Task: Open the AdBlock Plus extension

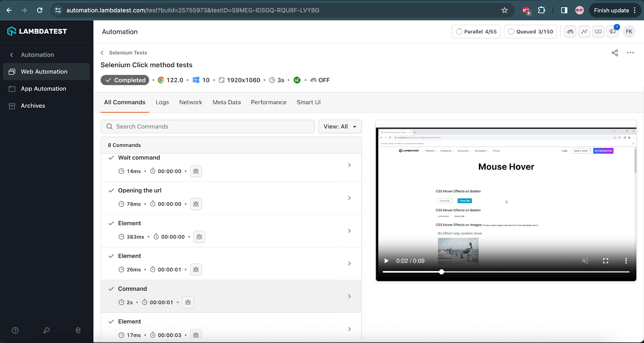Action: pyautogui.click(x=526, y=10)
